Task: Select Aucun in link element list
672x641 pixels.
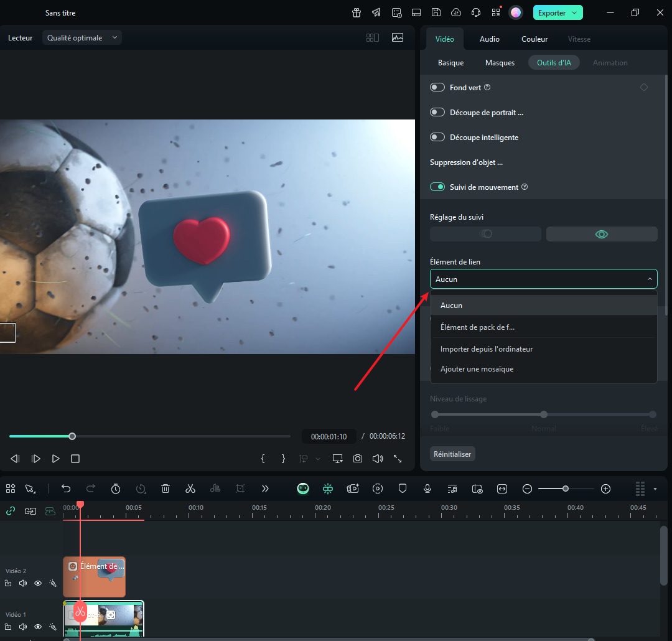Action: tap(543, 306)
